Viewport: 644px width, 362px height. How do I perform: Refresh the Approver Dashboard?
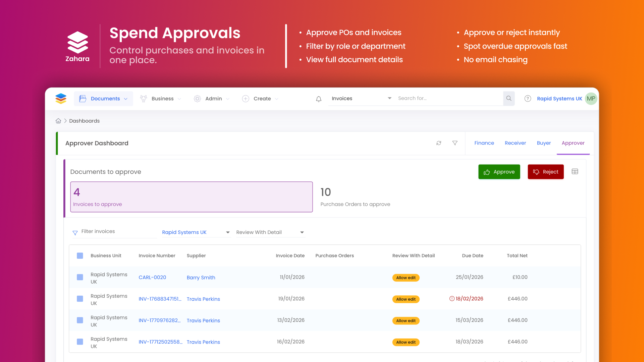pos(439,143)
